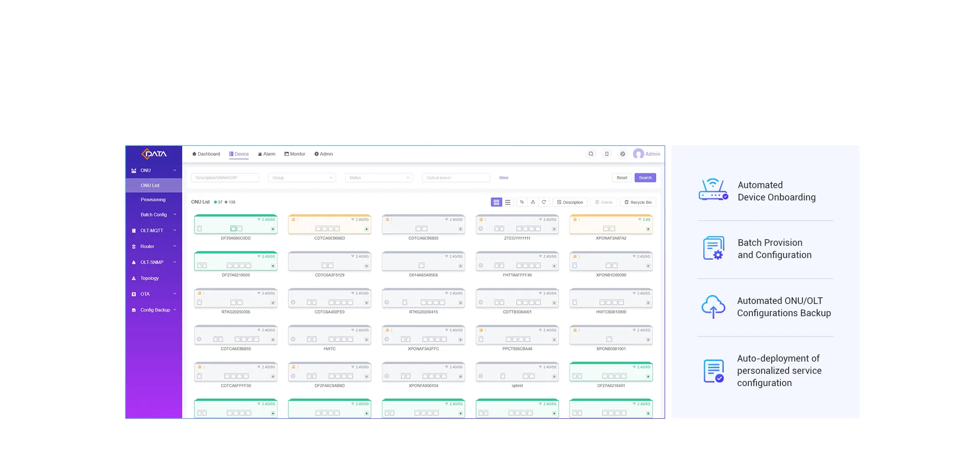Click the mobile device icon in header
This screenshot has height=459, width=980.
click(606, 154)
